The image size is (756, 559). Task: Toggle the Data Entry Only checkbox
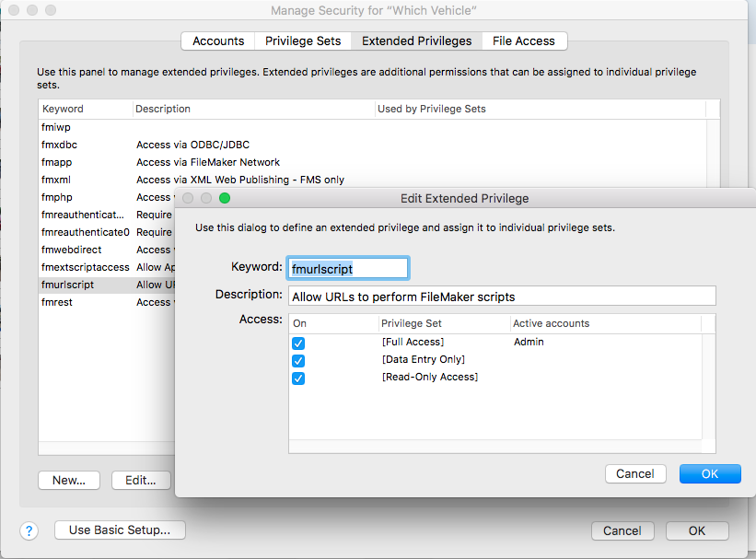(x=298, y=360)
